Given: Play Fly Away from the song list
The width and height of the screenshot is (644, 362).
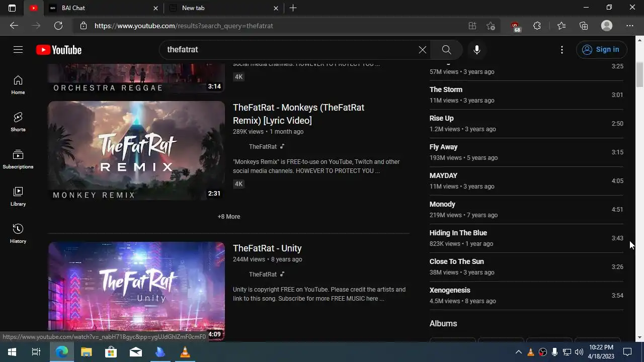Looking at the screenshot, I should [x=526, y=152].
